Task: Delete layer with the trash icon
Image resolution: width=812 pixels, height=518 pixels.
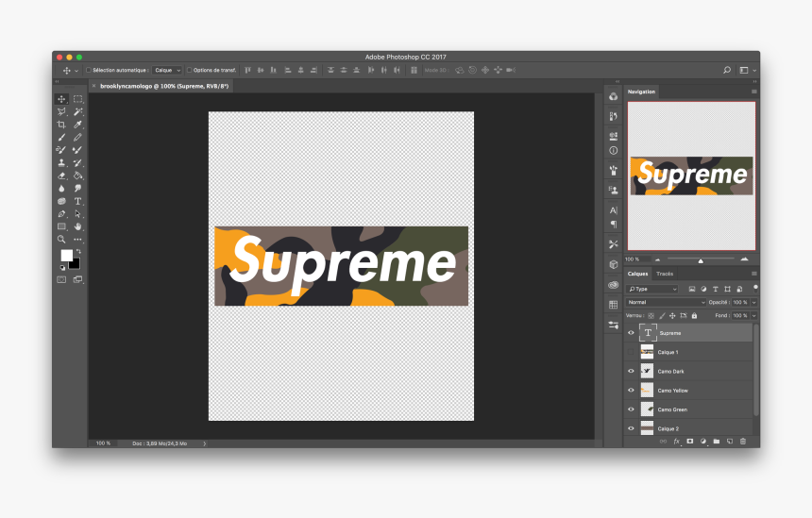Action: tap(743, 442)
